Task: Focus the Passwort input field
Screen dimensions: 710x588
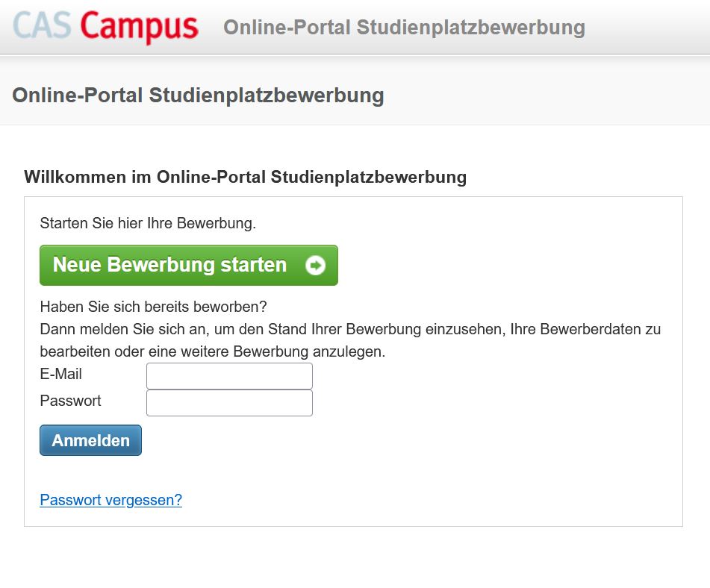Action: 229,403
